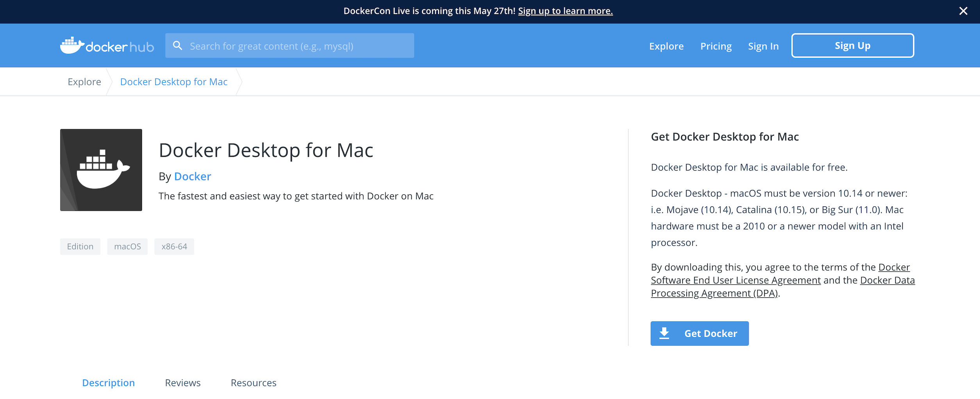Focus the 'Search for great content' field
980x399 pixels.
click(290, 46)
